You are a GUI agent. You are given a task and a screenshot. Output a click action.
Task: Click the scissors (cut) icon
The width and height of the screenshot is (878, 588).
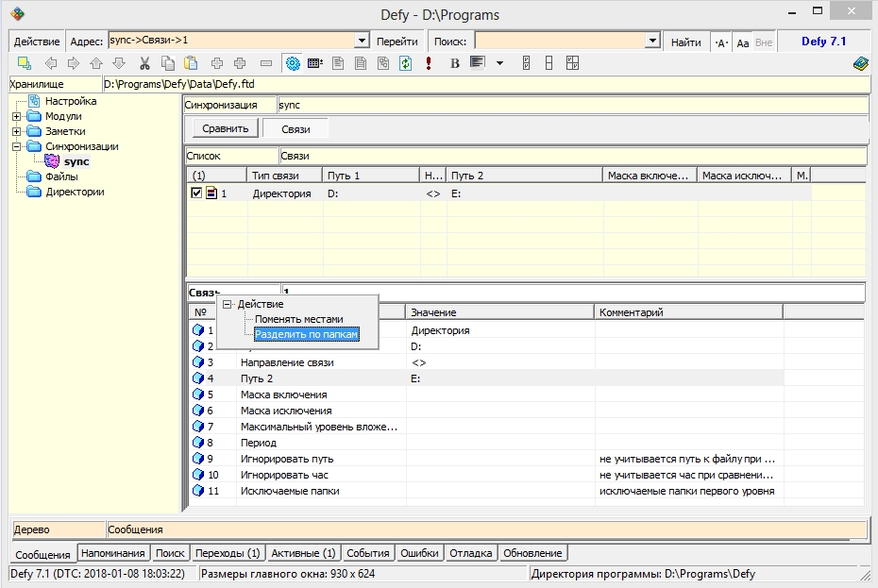click(144, 63)
